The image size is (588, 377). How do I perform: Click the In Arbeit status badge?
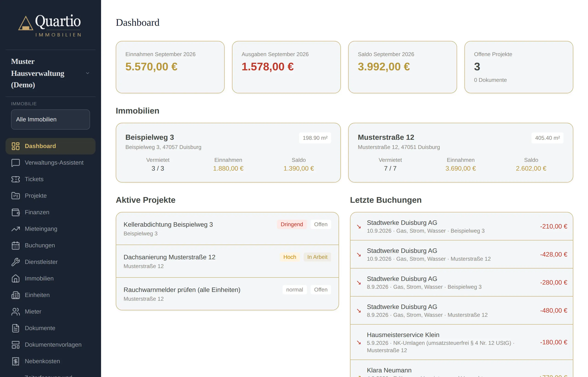click(317, 257)
